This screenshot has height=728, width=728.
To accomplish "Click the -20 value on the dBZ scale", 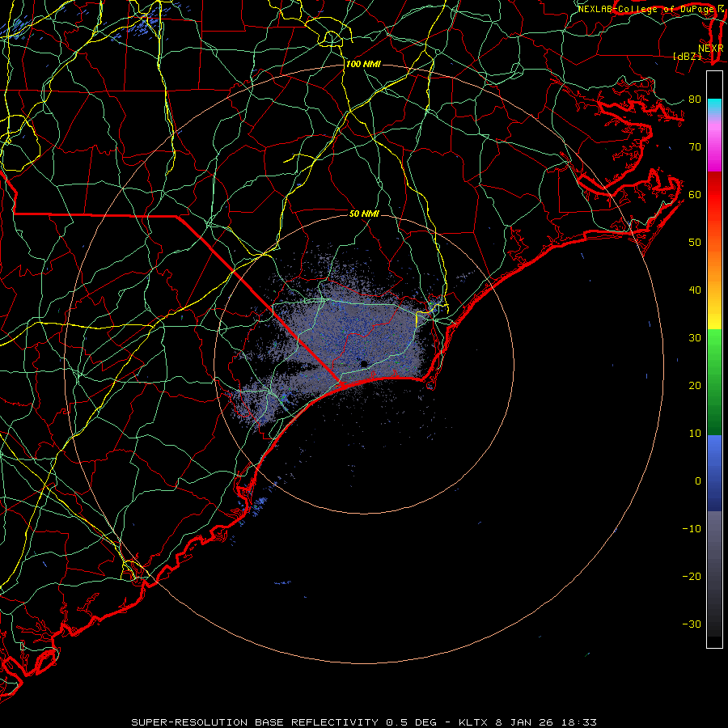I will [692, 576].
